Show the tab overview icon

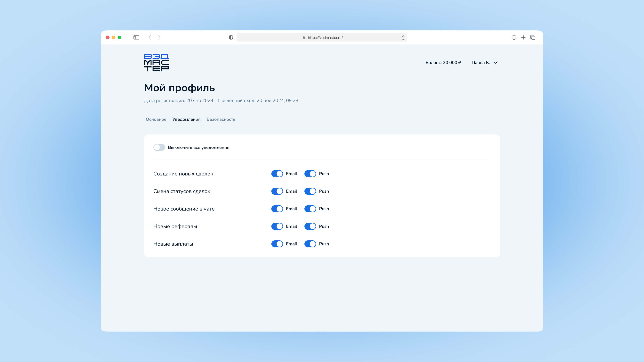tap(533, 37)
